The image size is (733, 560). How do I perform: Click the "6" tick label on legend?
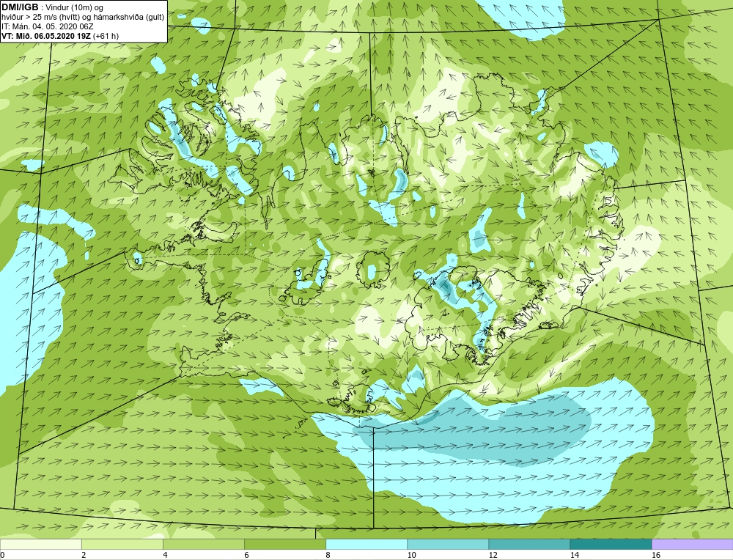tap(246, 555)
